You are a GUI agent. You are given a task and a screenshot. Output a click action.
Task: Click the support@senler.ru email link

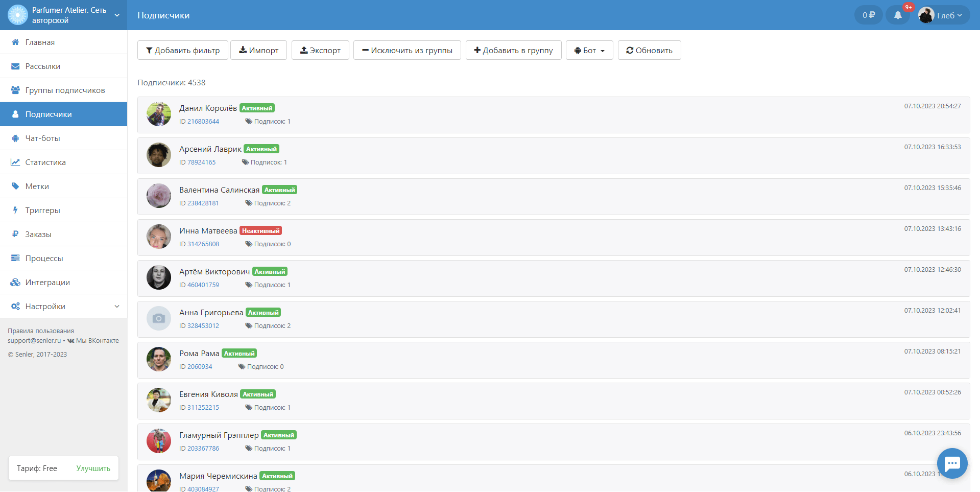tap(34, 340)
